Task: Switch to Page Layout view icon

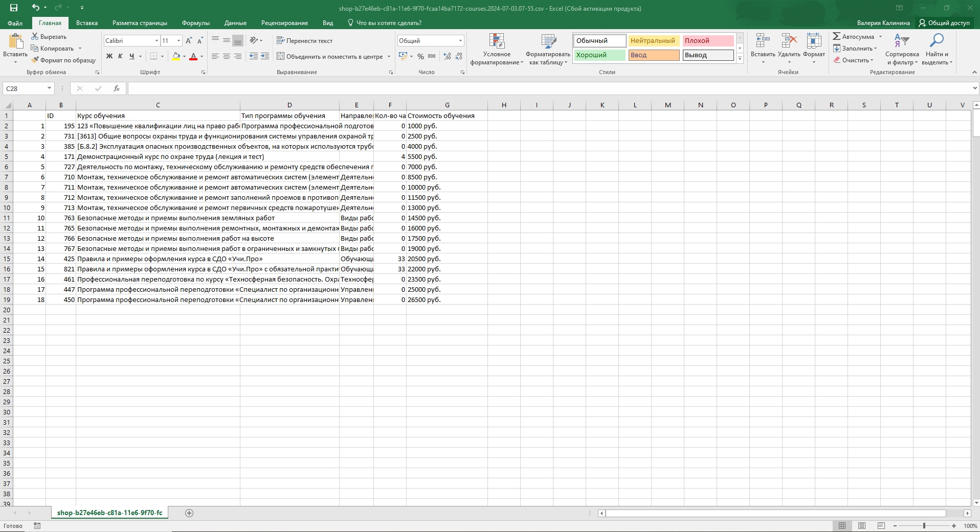Action: (x=862, y=526)
